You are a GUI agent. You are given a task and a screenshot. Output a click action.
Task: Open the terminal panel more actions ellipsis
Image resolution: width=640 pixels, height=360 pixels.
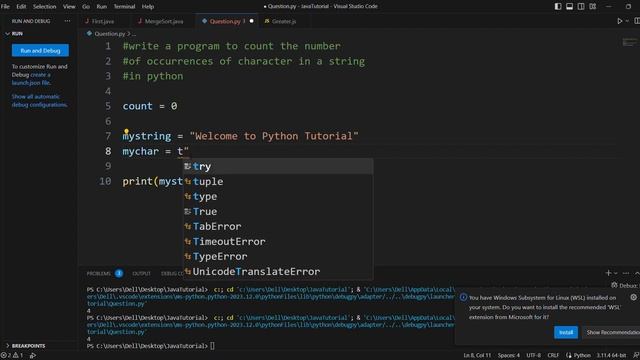point(626,273)
